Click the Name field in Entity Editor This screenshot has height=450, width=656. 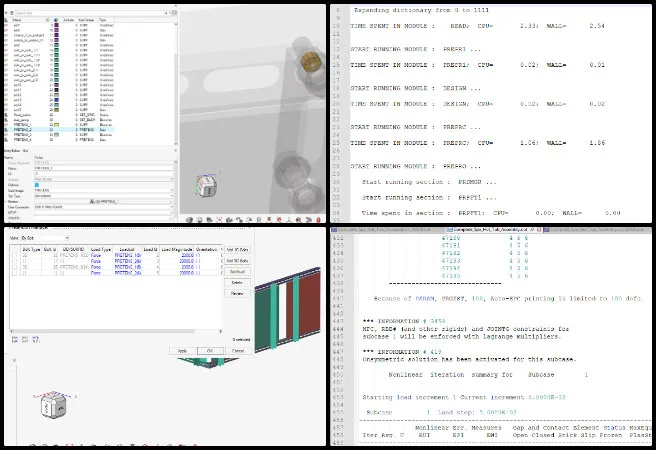point(100,168)
